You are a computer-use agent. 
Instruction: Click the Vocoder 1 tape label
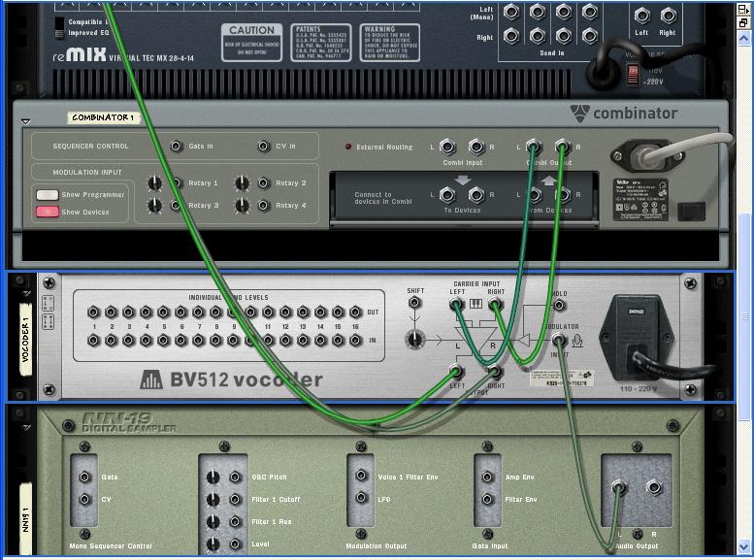coord(25,339)
